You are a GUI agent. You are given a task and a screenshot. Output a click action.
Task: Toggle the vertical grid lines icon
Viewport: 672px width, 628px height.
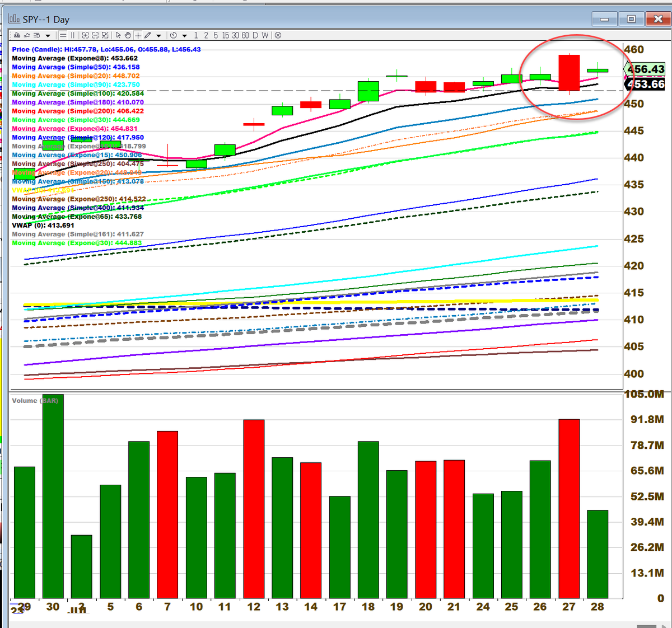click(73, 35)
